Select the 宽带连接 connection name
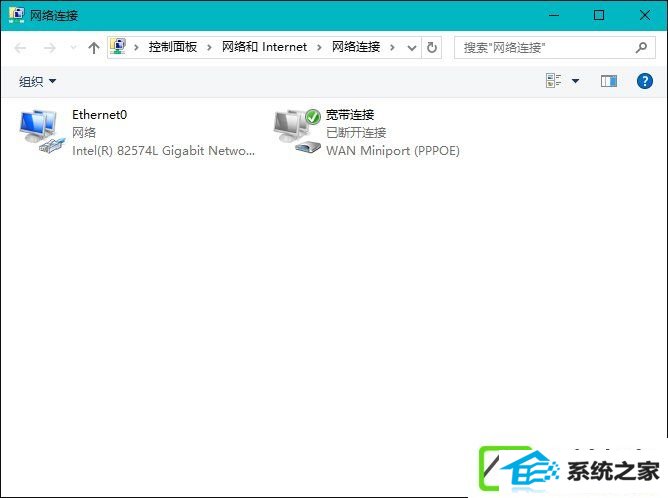Image resolution: width=668 pixels, height=498 pixels. click(350, 115)
